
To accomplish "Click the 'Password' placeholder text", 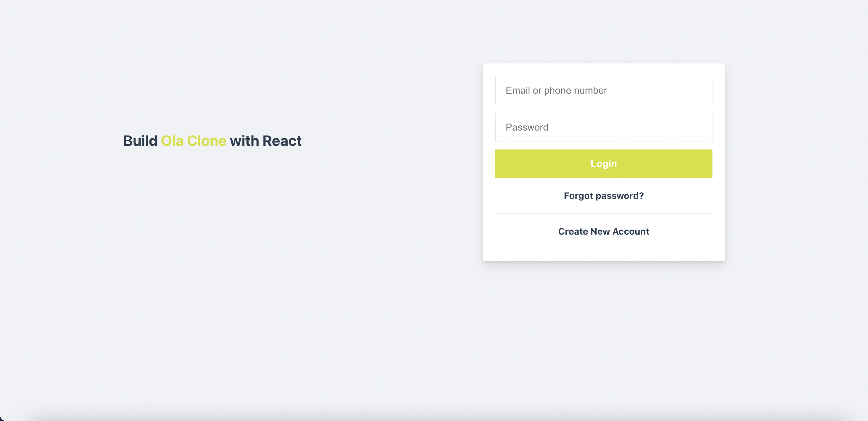I will pos(527,128).
